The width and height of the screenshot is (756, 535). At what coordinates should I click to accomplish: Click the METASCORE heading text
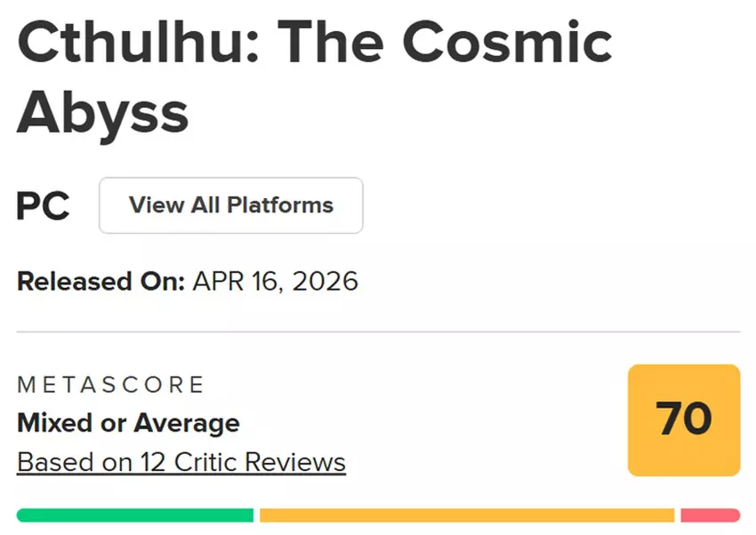(x=111, y=385)
